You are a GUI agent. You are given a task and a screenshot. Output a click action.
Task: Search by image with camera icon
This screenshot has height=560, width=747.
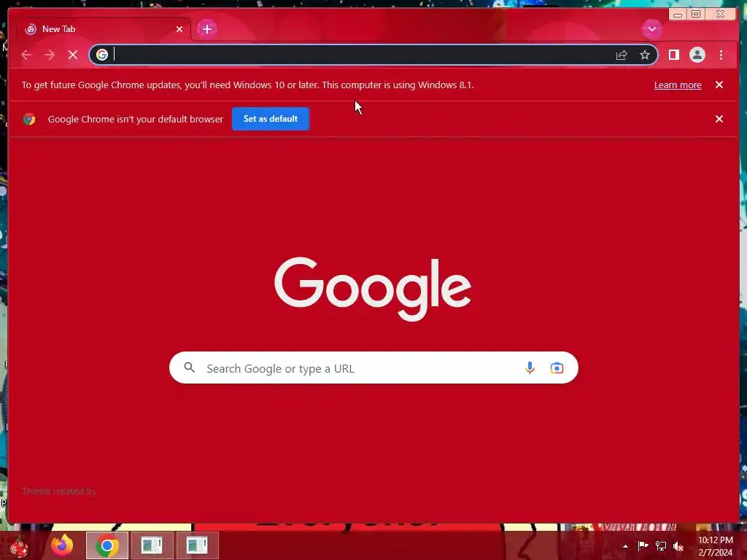(x=557, y=367)
